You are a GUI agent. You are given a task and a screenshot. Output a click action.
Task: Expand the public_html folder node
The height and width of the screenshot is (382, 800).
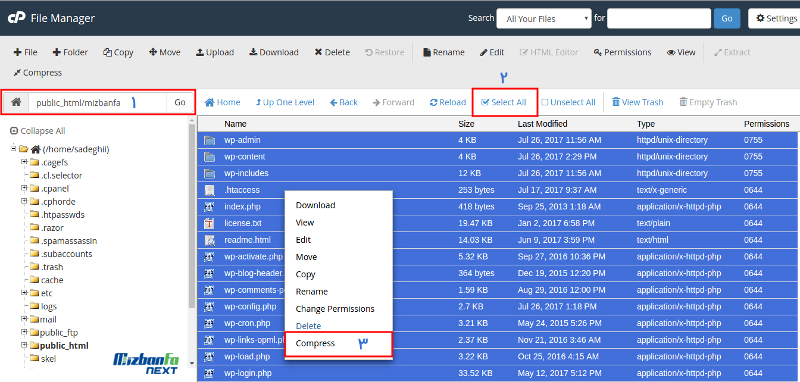[x=24, y=345]
